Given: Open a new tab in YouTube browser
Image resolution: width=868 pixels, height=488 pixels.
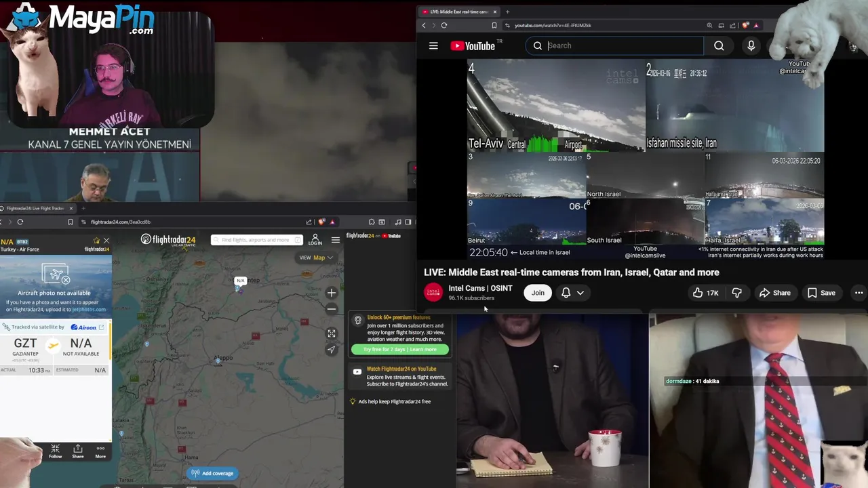Looking at the screenshot, I should pyautogui.click(x=507, y=12).
